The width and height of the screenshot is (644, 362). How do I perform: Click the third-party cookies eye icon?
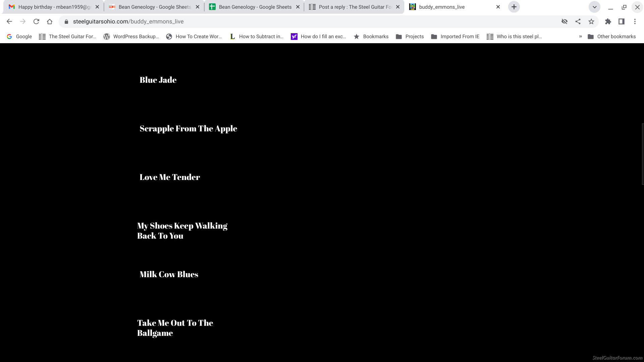click(564, 21)
